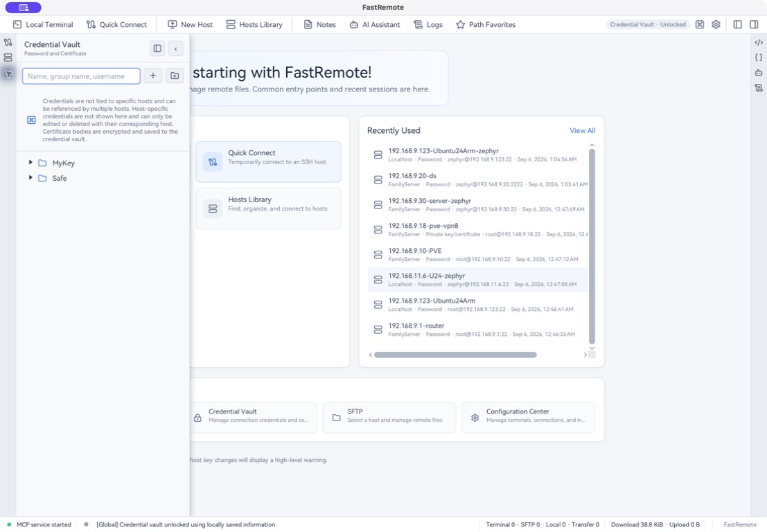Open recent host 192.168.9.123-Ubuntu24Arm root entry
Screen dimensions: 767x532
tap(477, 305)
